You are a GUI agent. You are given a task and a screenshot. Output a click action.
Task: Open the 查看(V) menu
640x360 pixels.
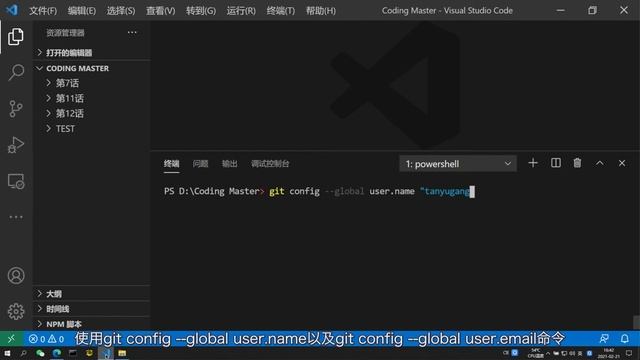[160, 11]
